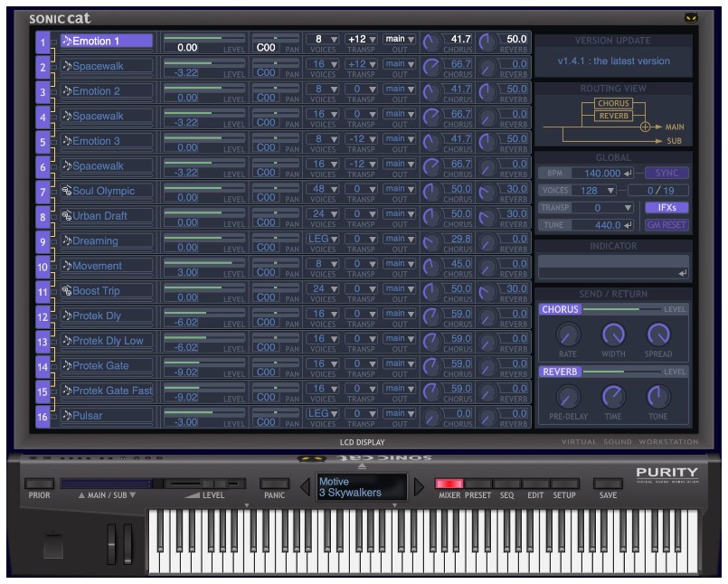Switch to SEQ page
Screen dimensions: 728x584
pos(506,484)
